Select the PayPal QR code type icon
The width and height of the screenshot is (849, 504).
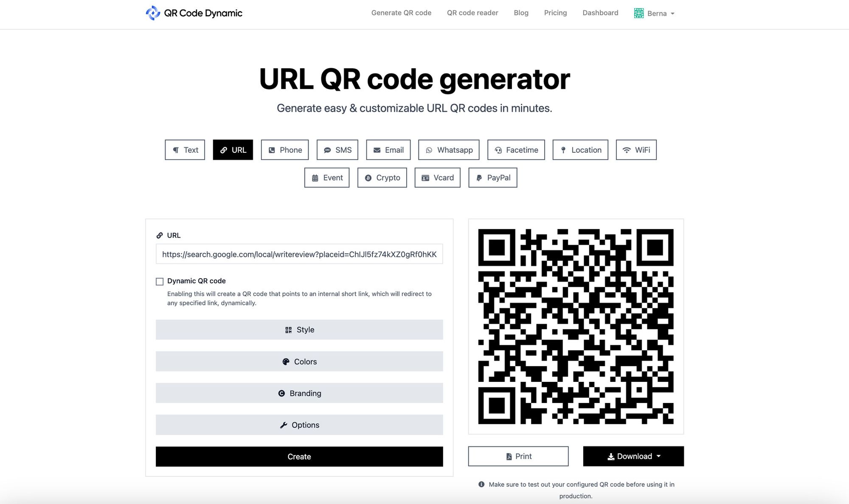point(479,177)
